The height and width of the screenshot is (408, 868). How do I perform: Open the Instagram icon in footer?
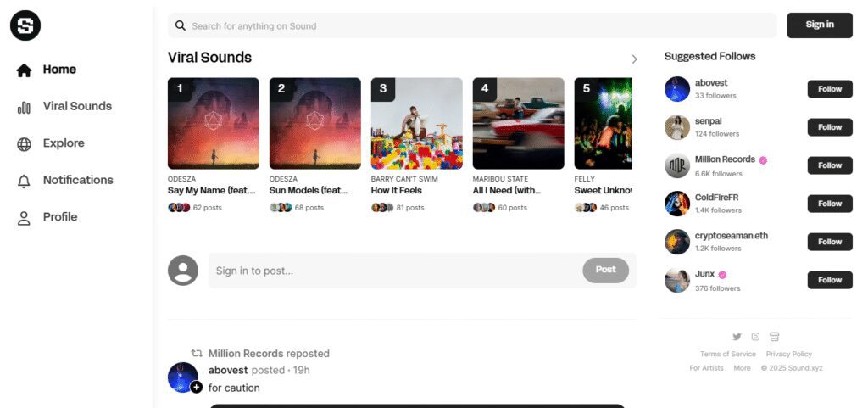[x=755, y=337]
